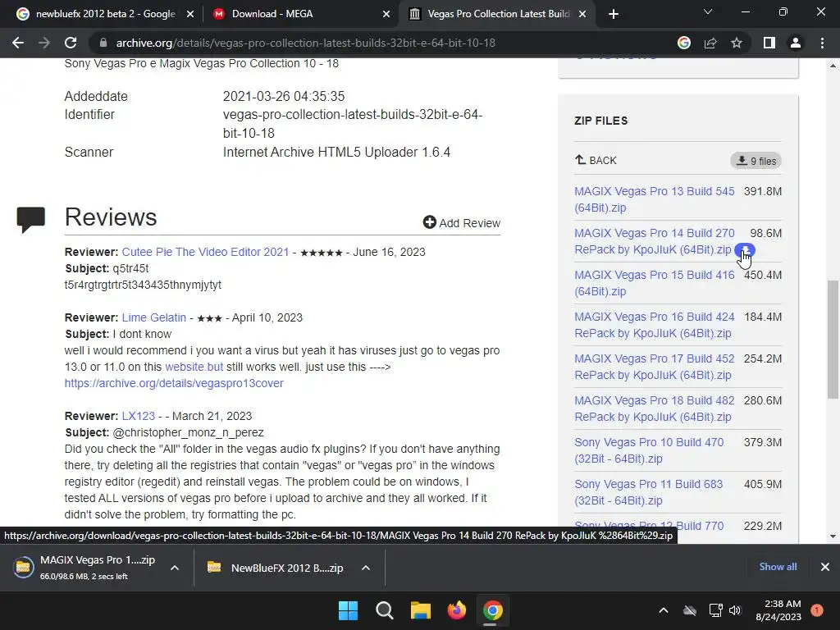The width and height of the screenshot is (840, 630).
Task: Open Windows taskbar search
Action: [x=384, y=610]
